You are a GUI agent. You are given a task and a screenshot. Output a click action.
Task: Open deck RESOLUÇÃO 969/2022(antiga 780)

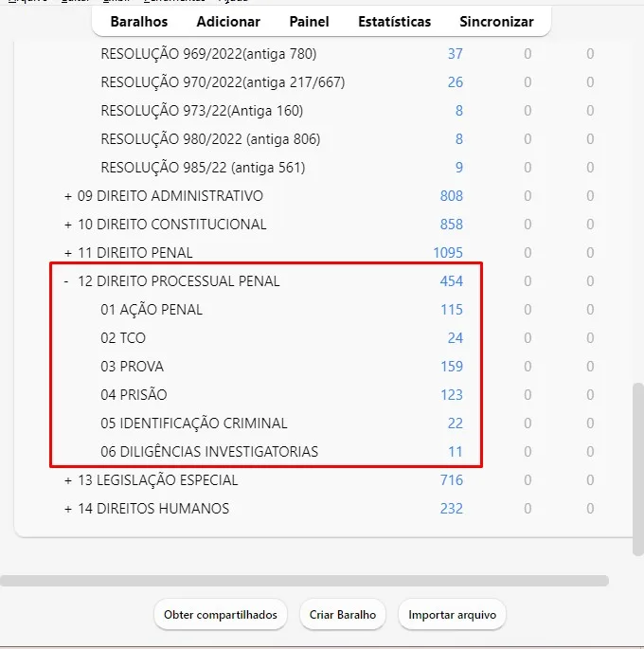[208, 54]
